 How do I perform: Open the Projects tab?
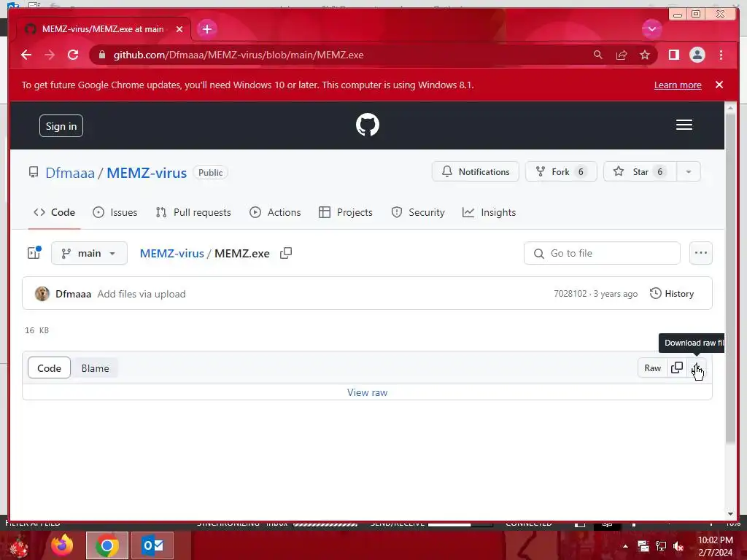point(345,212)
